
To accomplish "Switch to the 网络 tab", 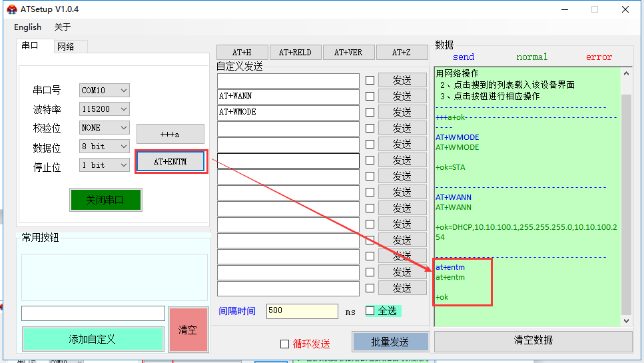I will [66, 47].
